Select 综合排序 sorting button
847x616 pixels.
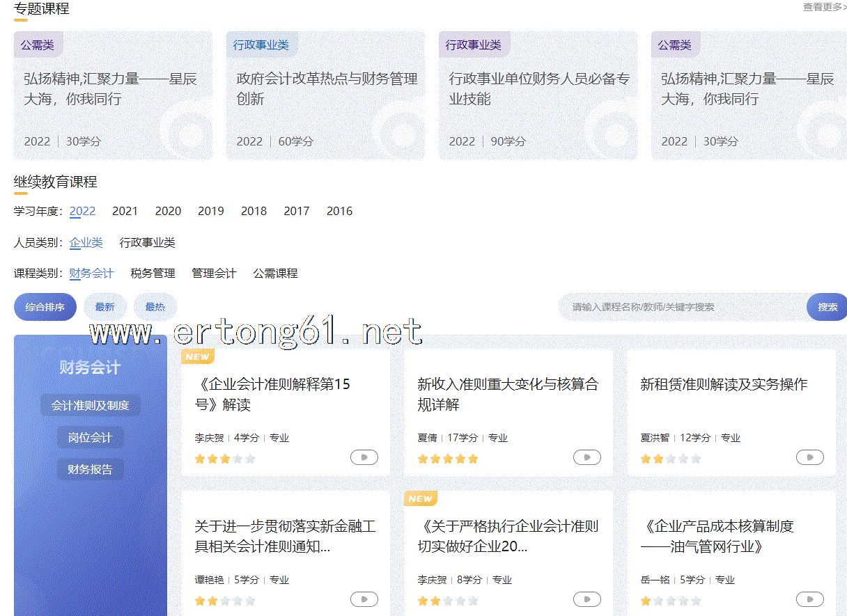point(45,307)
